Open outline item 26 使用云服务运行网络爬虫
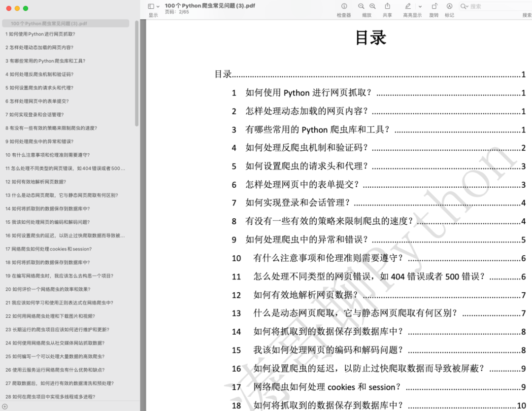 coord(55,370)
